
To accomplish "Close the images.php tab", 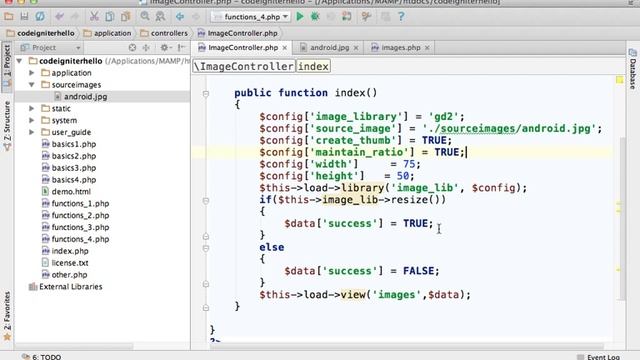I will (x=427, y=48).
